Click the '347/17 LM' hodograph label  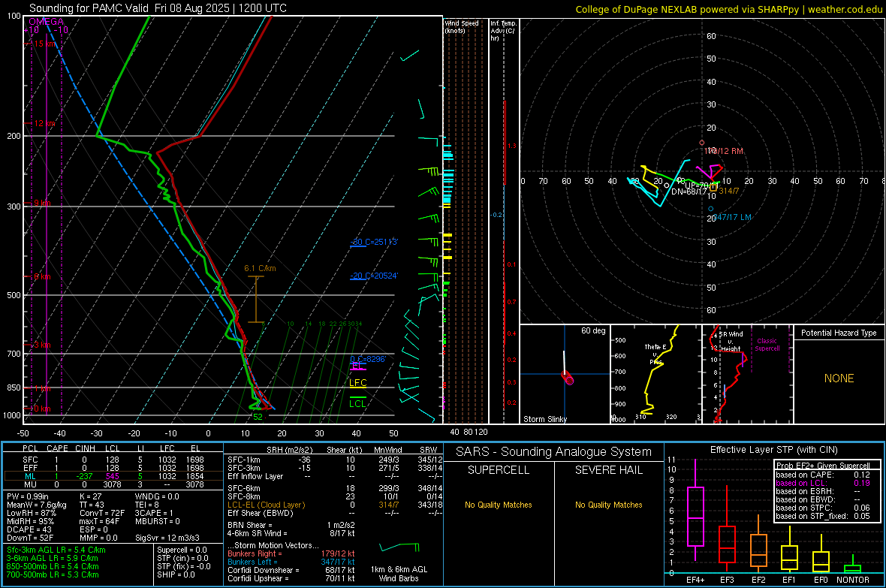click(x=732, y=217)
